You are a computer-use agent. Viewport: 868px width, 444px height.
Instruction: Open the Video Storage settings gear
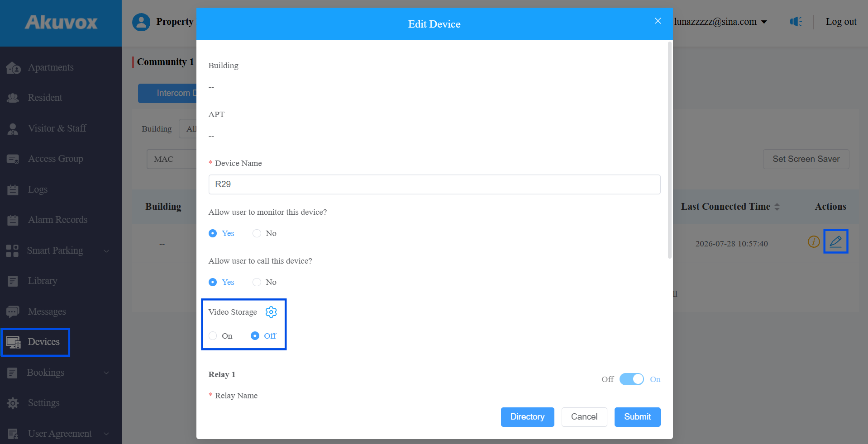click(x=271, y=312)
